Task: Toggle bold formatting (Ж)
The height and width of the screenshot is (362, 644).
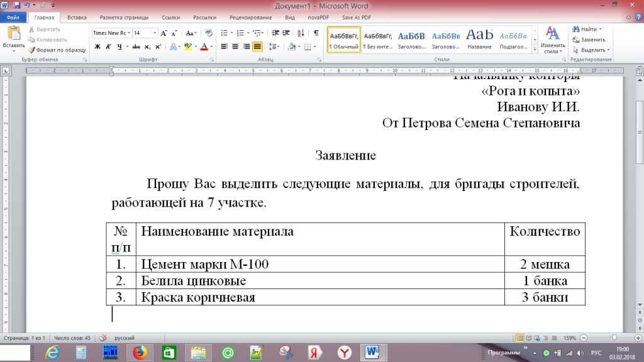Action: pyautogui.click(x=97, y=47)
